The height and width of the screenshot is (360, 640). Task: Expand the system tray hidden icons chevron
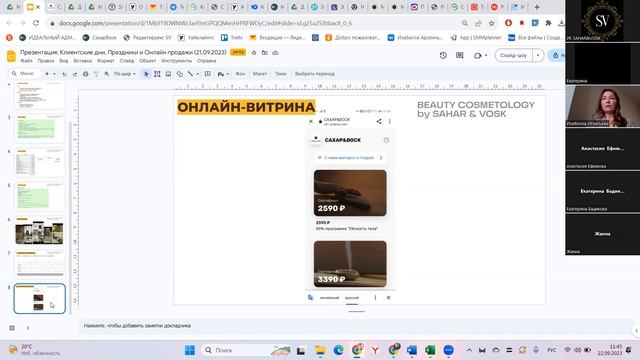click(469, 350)
